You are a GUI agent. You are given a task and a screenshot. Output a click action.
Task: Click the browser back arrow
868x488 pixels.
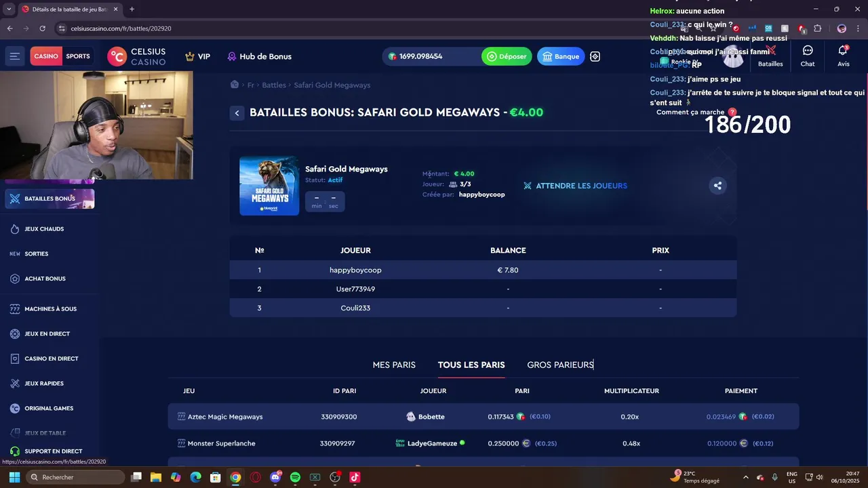tap(9, 28)
